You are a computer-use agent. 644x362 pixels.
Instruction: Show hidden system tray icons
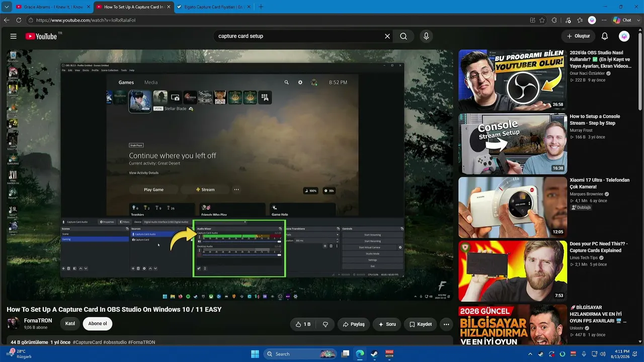click(530, 354)
